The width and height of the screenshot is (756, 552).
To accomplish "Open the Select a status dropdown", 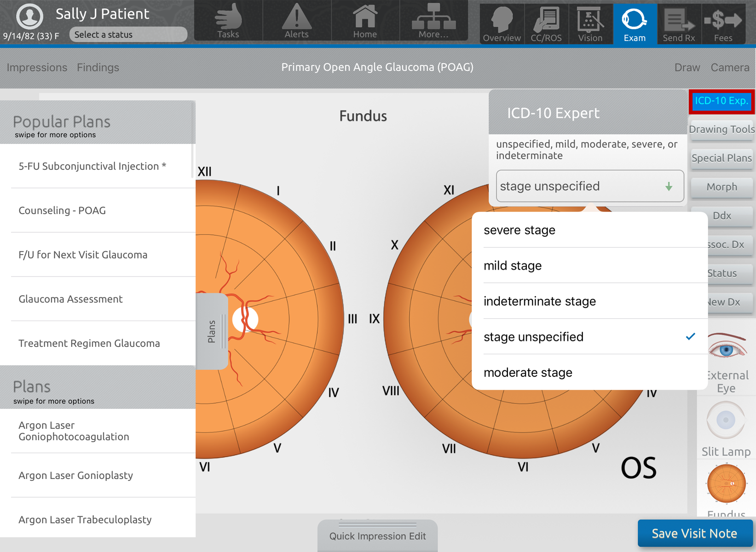I will click(x=128, y=34).
